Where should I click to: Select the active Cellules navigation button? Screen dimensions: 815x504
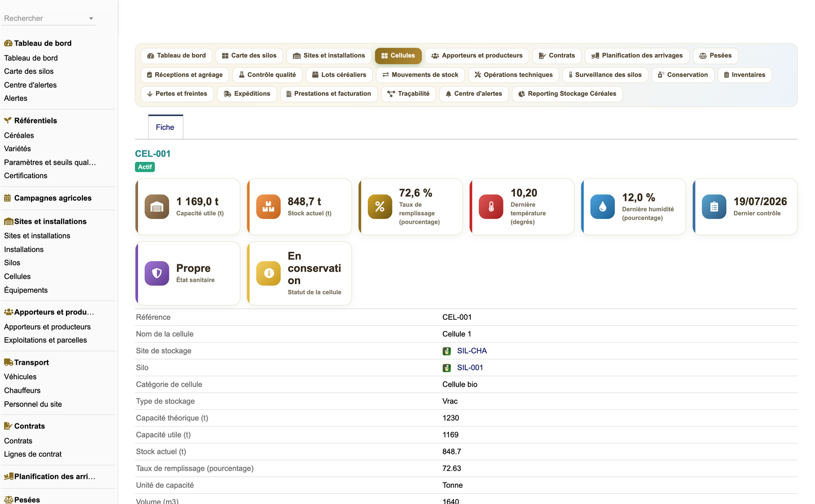(398, 56)
